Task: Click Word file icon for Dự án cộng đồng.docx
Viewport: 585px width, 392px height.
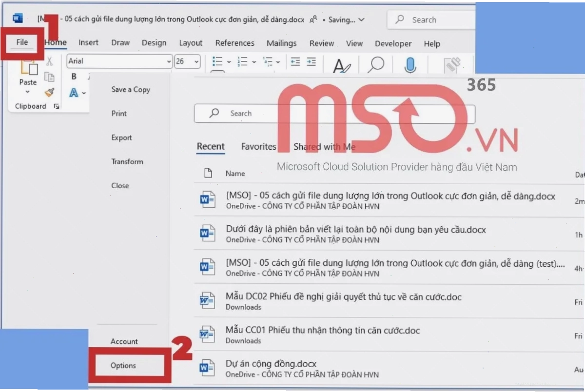Action: coord(208,368)
